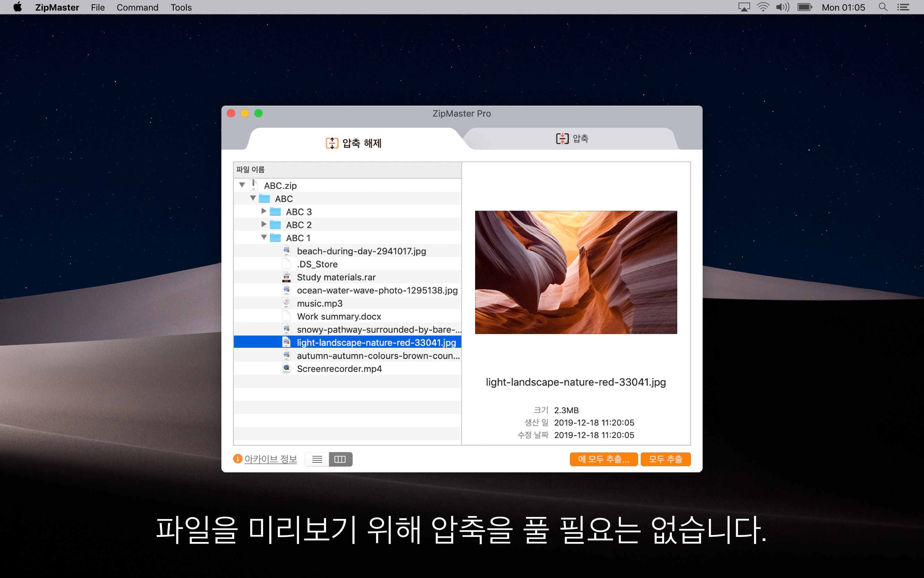Select the .DS_Store file
The height and width of the screenshot is (578, 924).
[317, 264]
